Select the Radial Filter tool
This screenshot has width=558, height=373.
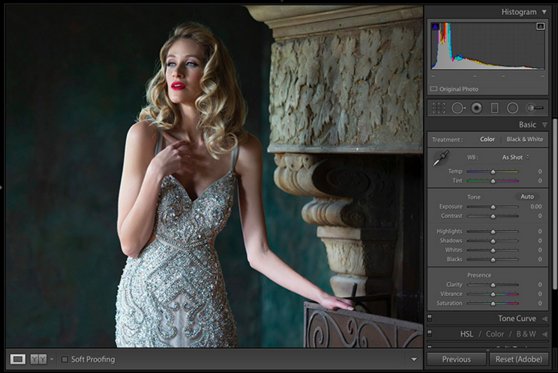512,108
